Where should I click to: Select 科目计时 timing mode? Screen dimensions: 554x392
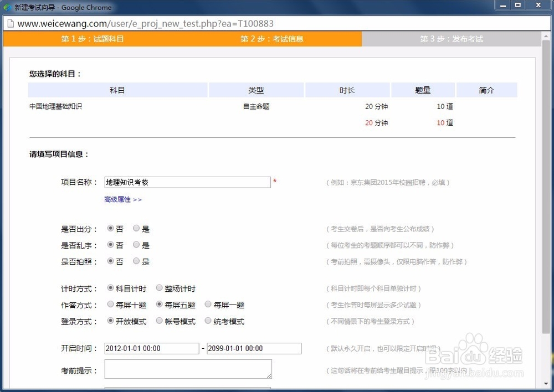click(x=110, y=288)
